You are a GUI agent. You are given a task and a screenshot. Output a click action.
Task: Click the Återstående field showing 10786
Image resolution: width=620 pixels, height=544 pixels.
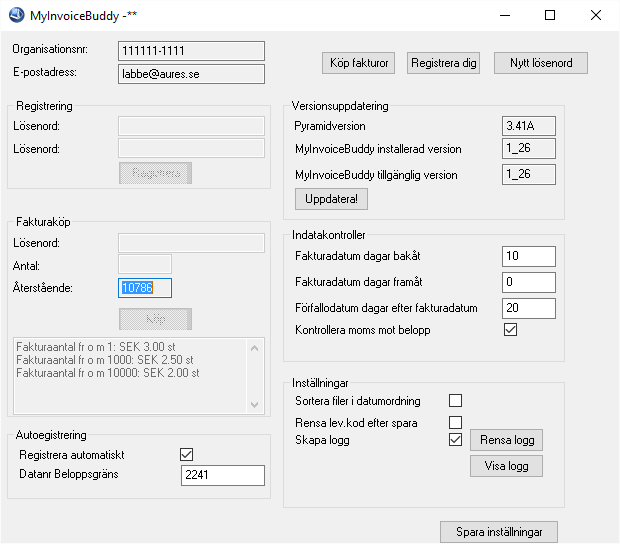145,288
